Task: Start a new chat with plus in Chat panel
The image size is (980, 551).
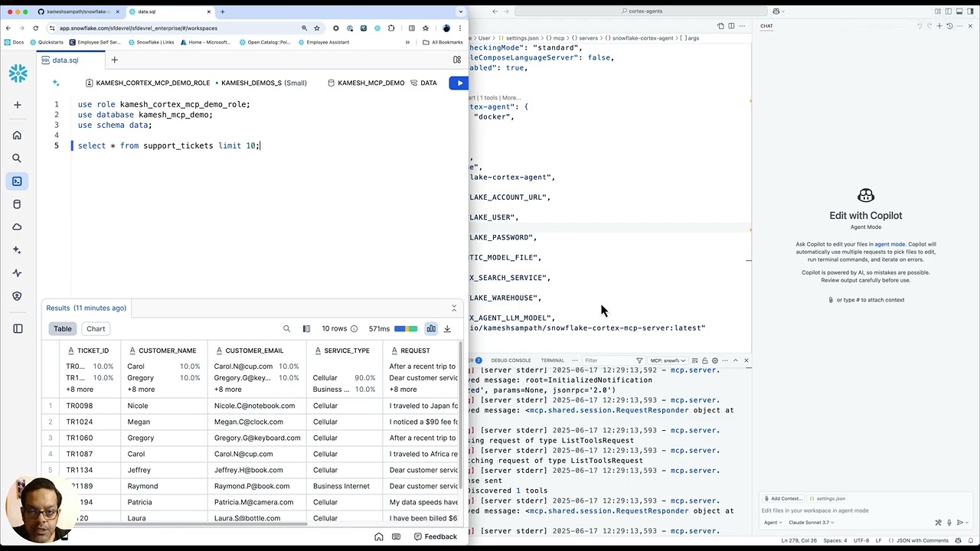Action: tap(939, 26)
